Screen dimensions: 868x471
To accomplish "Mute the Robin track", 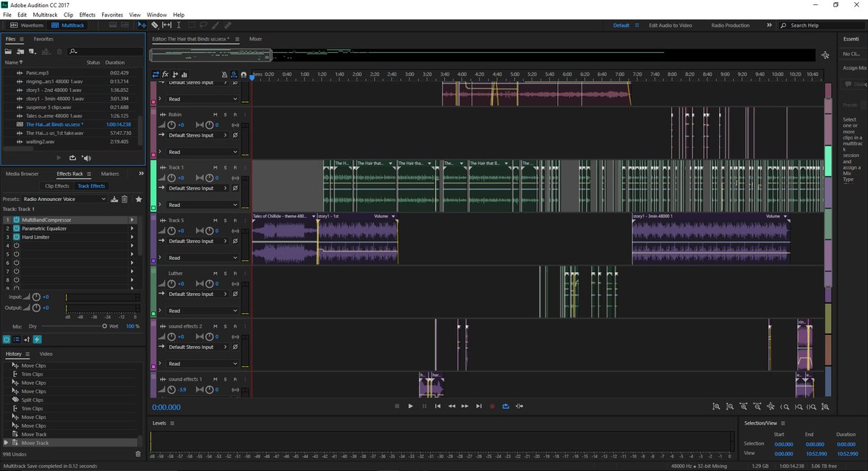I will [x=216, y=114].
